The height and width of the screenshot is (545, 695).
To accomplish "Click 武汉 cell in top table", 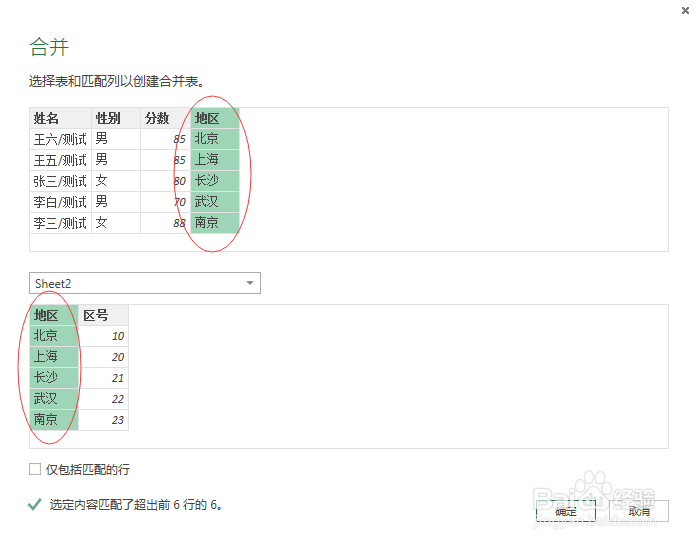I will 215,202.
